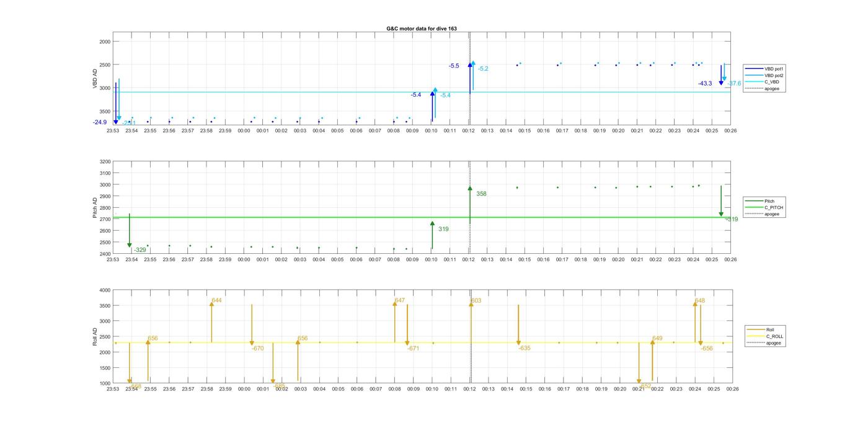
Task: Click the '-43.3' VBD data label
Action: [705, 83]
